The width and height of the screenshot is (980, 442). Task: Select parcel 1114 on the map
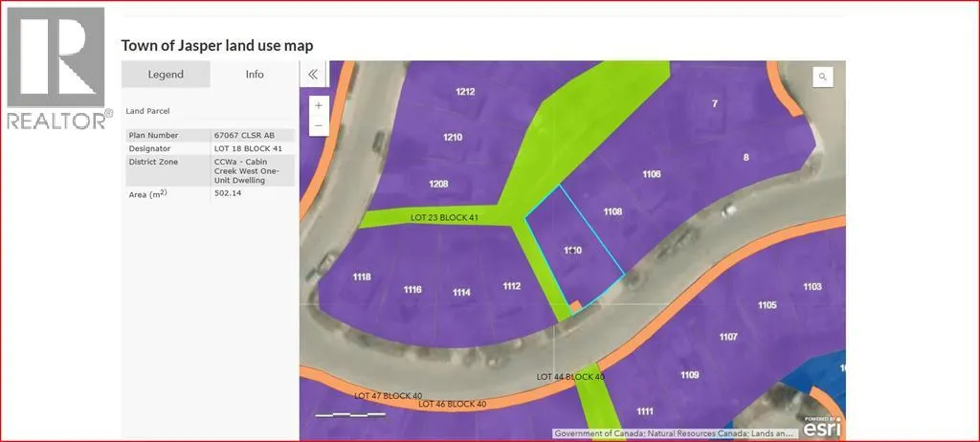[461, 293]
